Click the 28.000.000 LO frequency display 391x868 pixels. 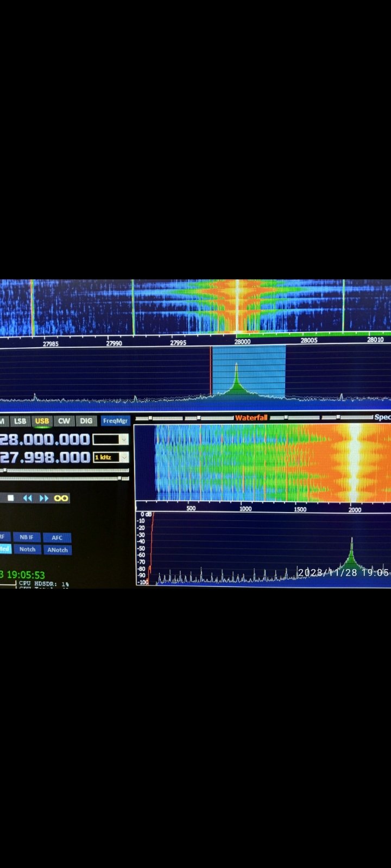45,439
